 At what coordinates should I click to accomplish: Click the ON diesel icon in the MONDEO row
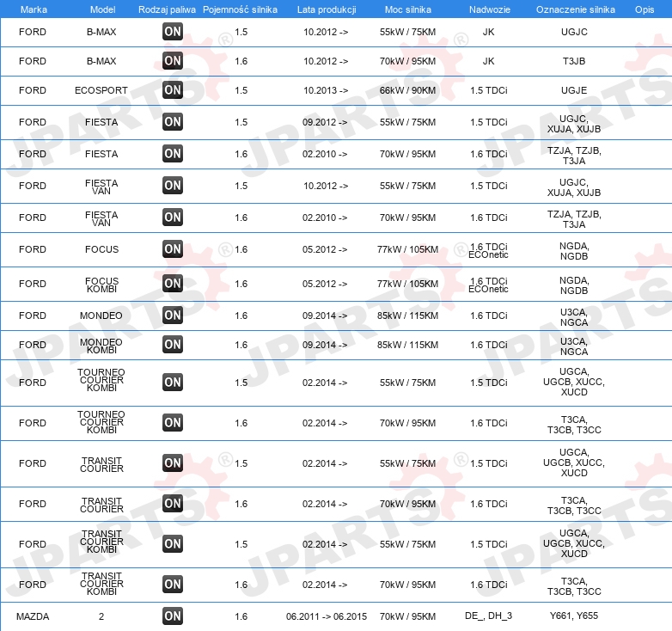click(x=173, y=315)
